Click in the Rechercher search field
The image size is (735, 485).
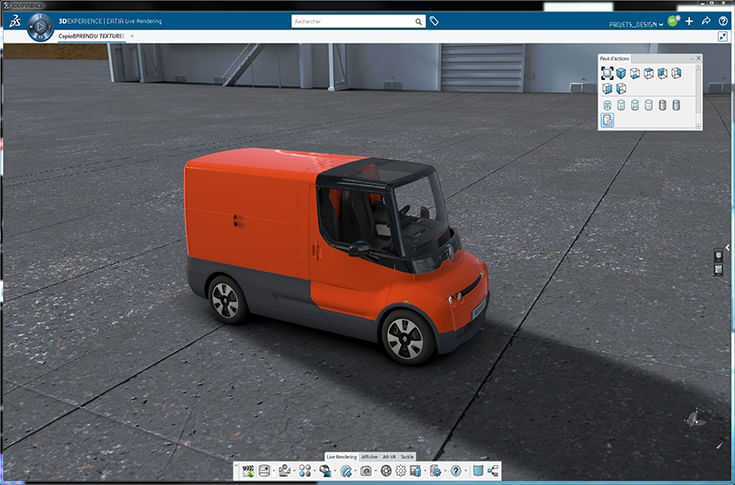(350, 21)
